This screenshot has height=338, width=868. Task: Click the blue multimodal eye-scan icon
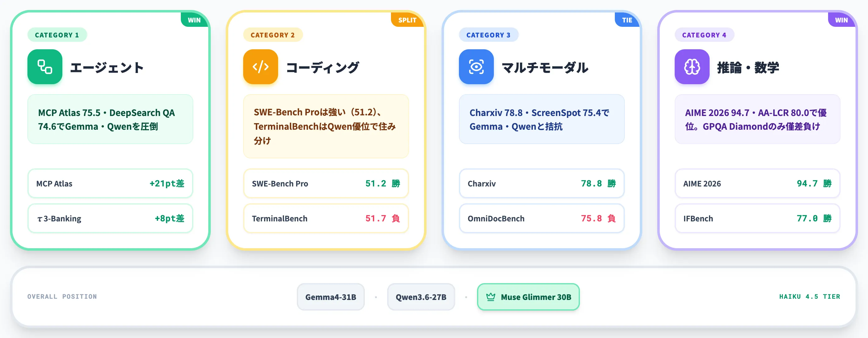tap(476, 67)
